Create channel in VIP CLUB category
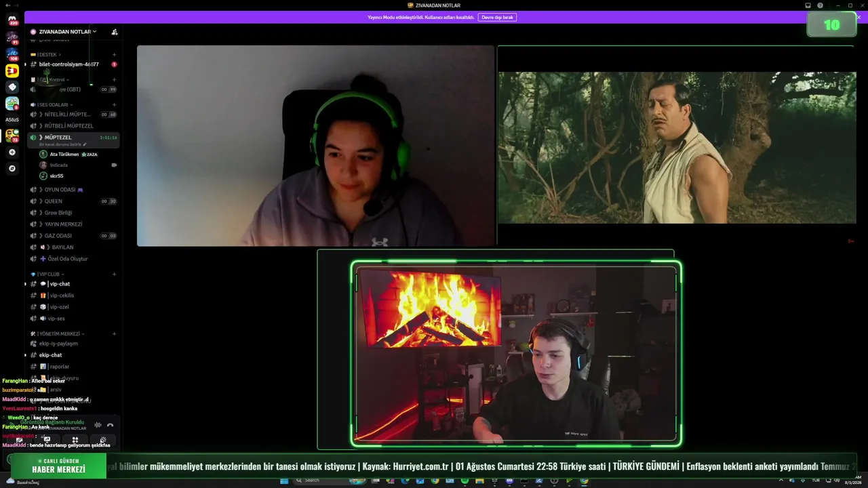Screen dimensions: 868x488 pos(114,274)
